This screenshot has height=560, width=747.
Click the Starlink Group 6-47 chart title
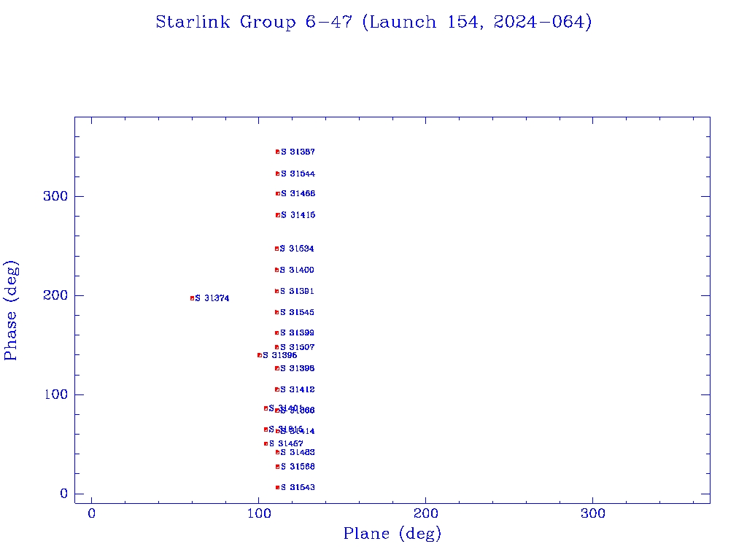tap(373, 23)
